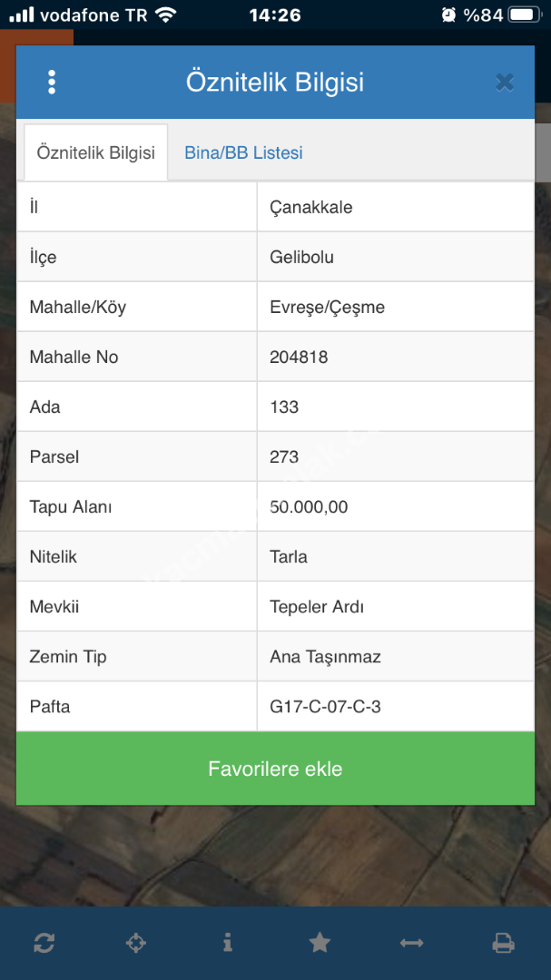551x980 pixels.
Task: Tap the Parsel value 273
Action: pos(284,456)
